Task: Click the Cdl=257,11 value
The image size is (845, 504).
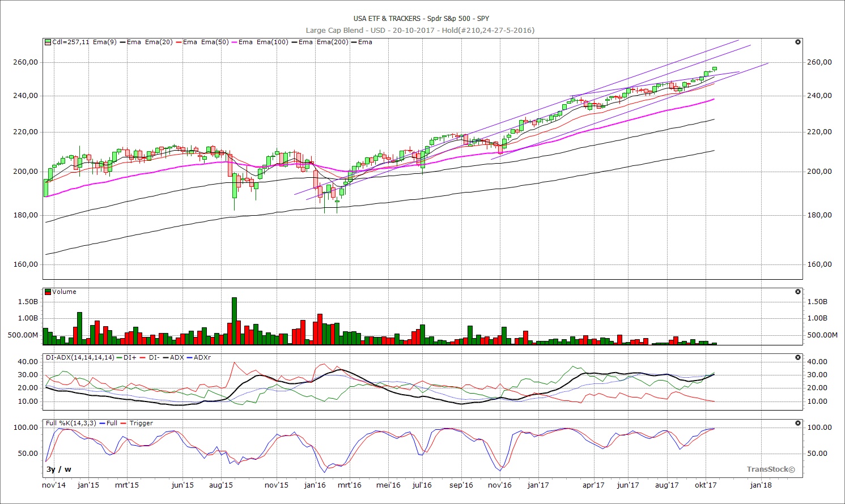Action: point(71,42)
